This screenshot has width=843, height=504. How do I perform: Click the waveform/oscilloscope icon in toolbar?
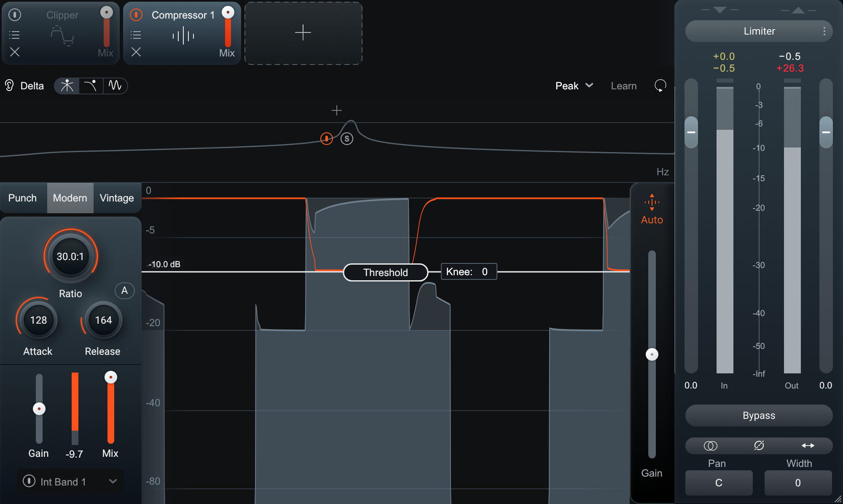pyautogui.click(x=114, y=85)
